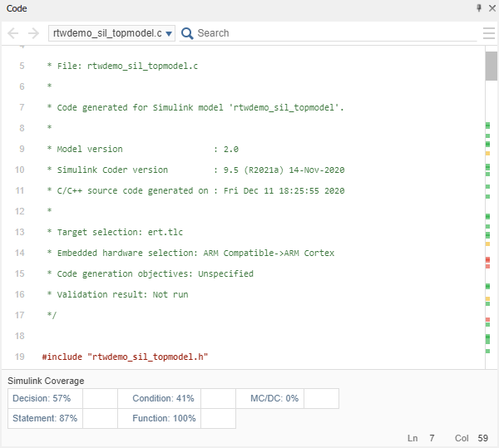This screenshot has width=499, height=448.
Task: Click the #include "rtwdemo_sil_topmodel.h" line
Action: (125, 357)
